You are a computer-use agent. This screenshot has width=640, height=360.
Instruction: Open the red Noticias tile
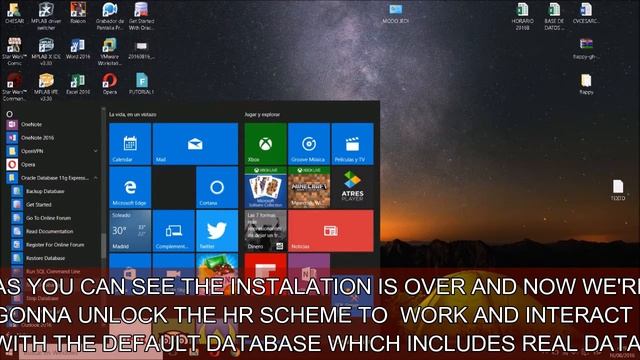tap(331, 231)
